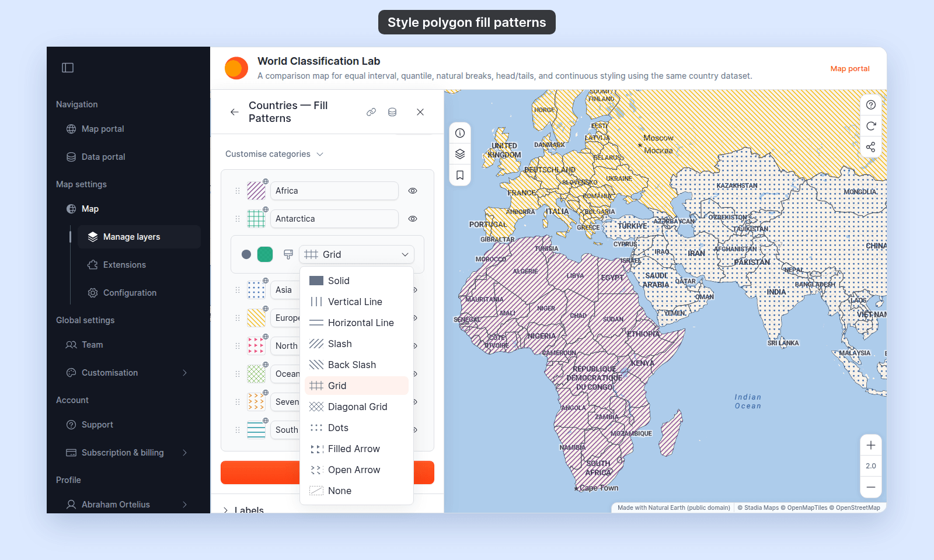The image size is (934, 560).
Task: Open the map bookmark button
Action: [460, 175]
